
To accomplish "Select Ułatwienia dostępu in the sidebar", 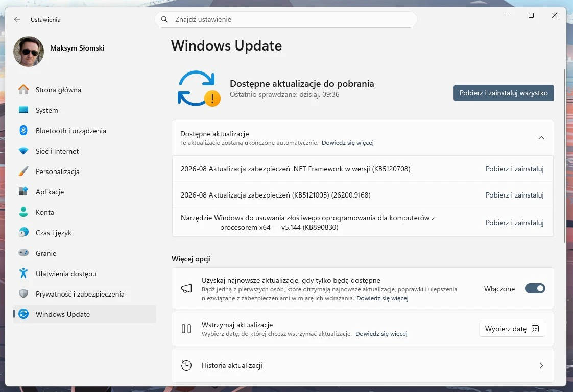I will pos(85,274).
